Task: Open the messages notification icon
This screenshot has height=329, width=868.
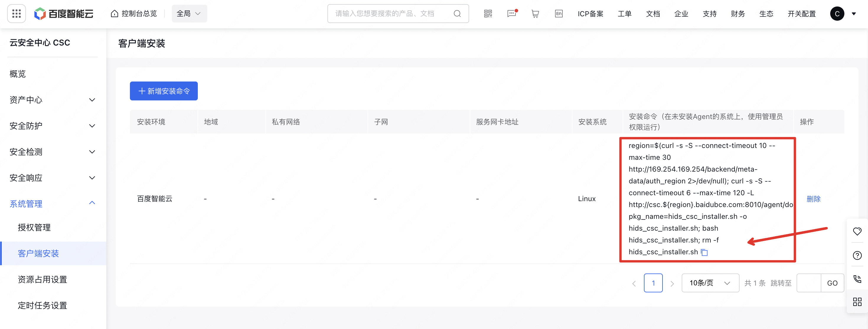Action: point(511,14)
